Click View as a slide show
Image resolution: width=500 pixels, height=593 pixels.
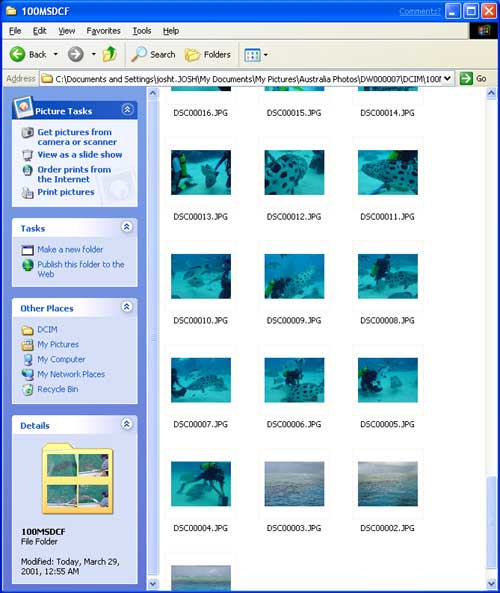tap(80, 155)
